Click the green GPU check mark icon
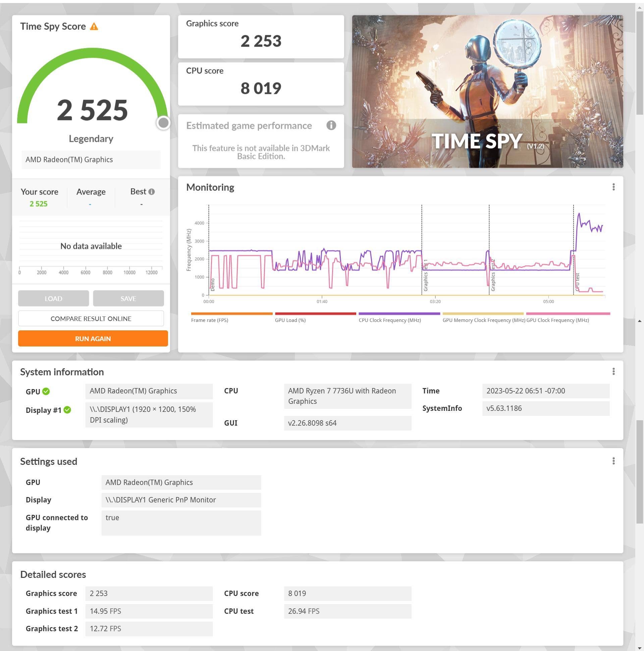 (x=46, y=391)
